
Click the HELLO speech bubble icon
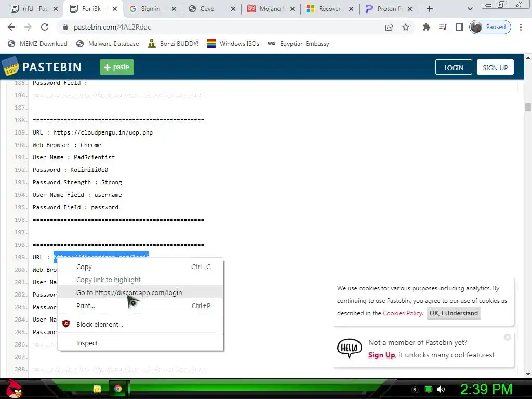pos(350,349)
